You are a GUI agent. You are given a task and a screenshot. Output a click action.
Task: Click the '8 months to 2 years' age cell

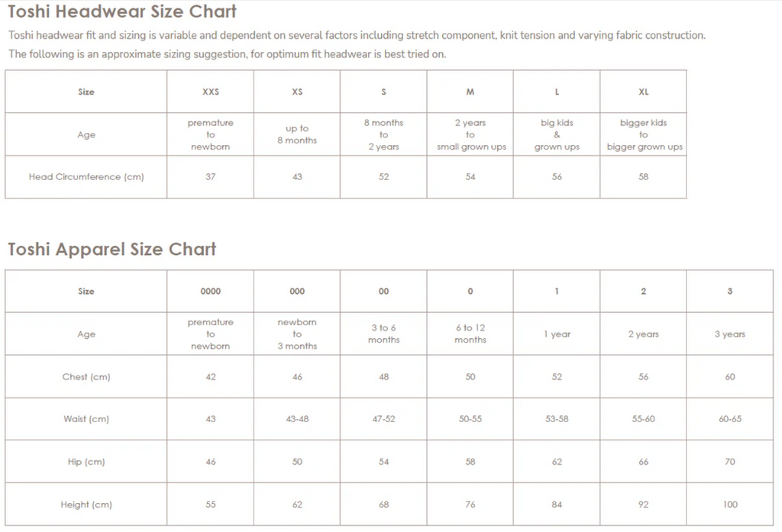coord(383,134)
